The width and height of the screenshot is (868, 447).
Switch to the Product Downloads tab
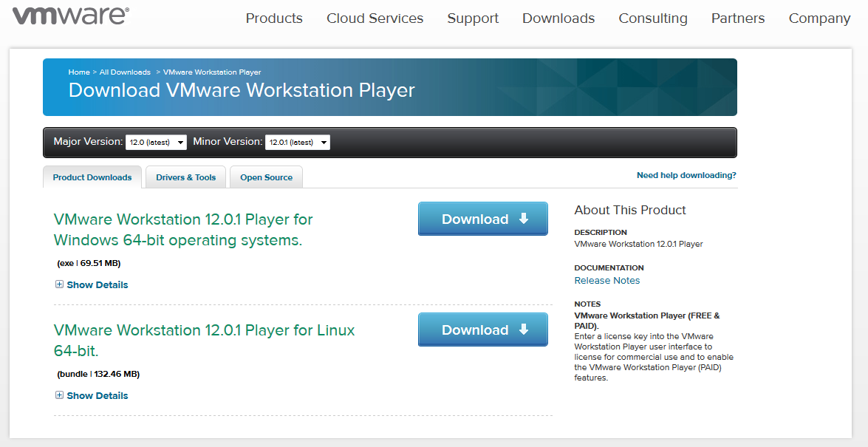coord(92,177)
